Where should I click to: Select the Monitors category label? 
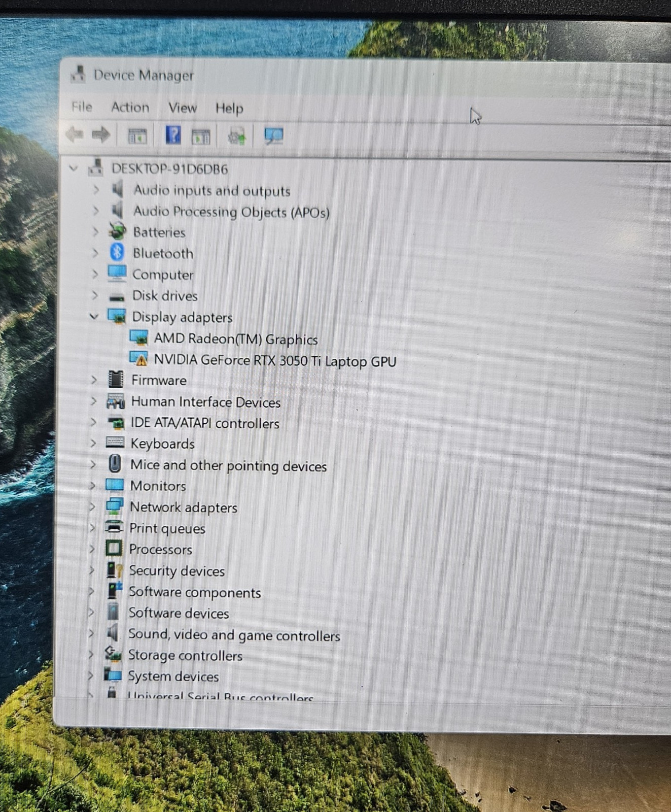point(158,486)
